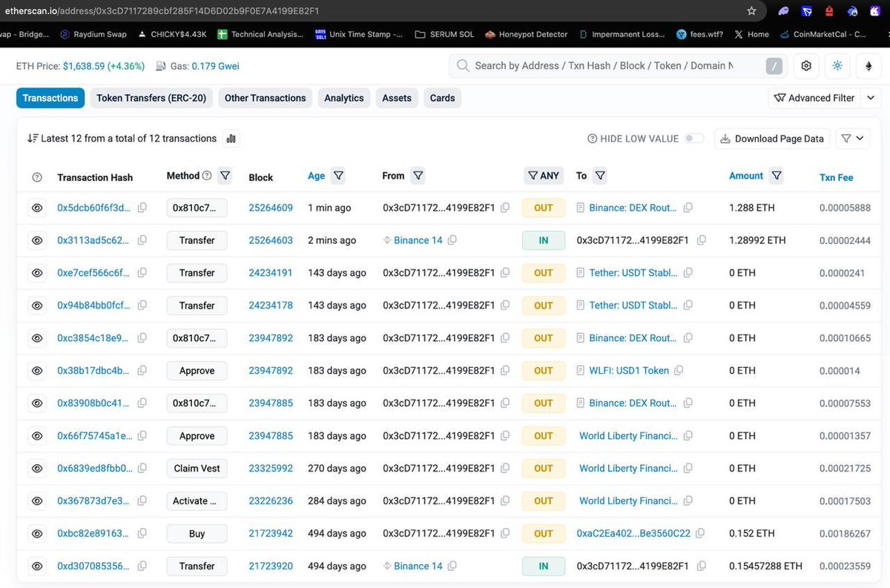Preview transaction 0xc3854c18e9 with eye icon
Viewport: 890px width, 588px height.
(x=37, y=338)
